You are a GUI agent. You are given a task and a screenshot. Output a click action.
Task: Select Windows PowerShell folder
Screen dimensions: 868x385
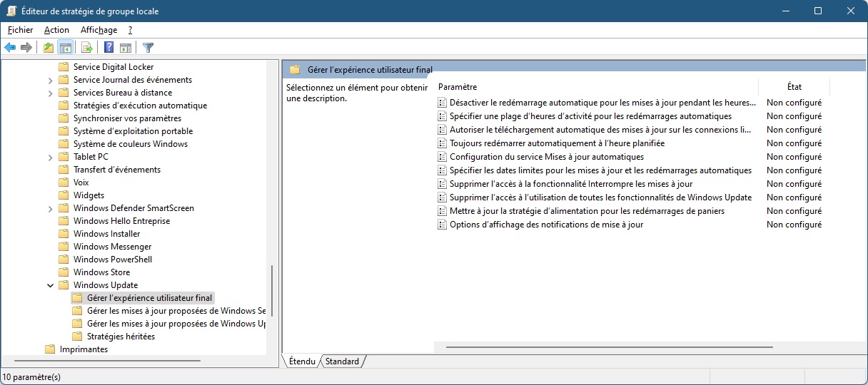[113, 260]
